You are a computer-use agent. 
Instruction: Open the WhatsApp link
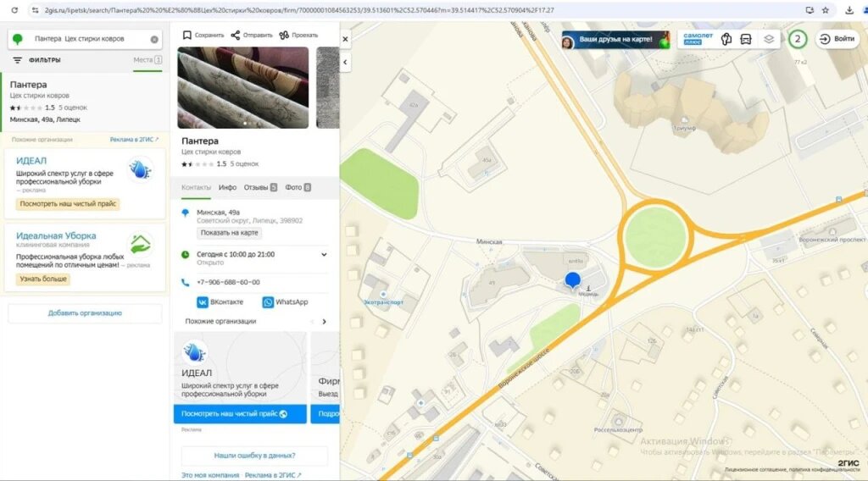coord(286,301)
